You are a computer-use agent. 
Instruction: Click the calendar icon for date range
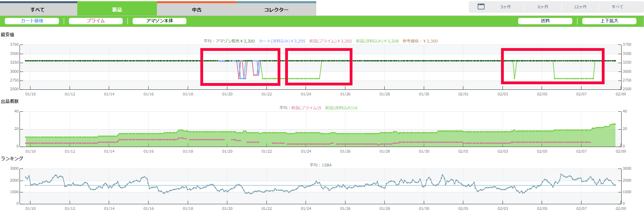tap(481, 7)
